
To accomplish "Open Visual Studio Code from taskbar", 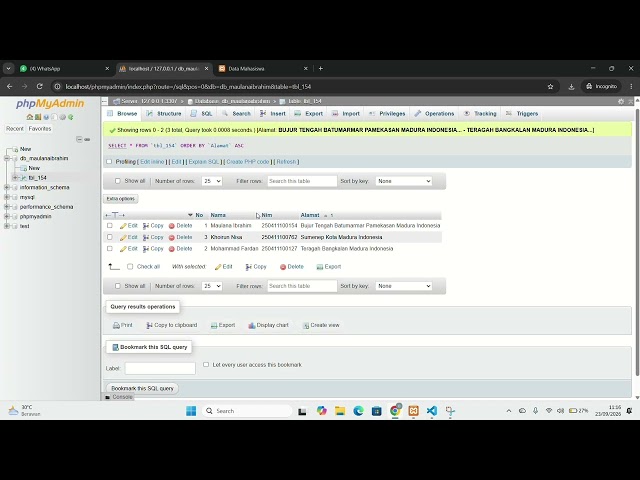I will tap(432, 411).
